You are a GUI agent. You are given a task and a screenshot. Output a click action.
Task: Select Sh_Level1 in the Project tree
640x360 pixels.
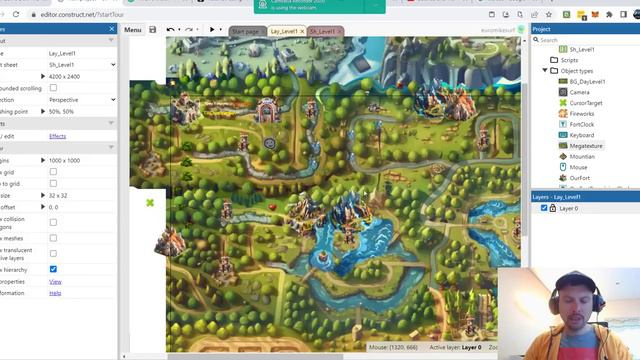[582, 49]
